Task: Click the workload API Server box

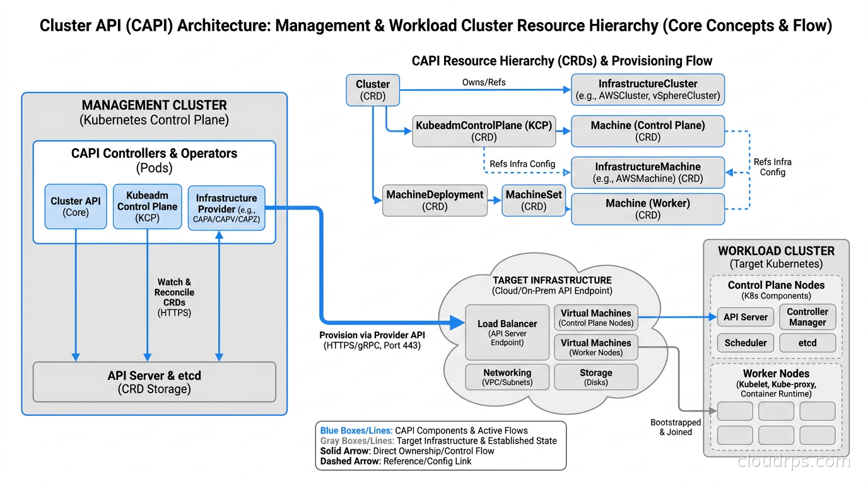Action: tap(745, 317)
